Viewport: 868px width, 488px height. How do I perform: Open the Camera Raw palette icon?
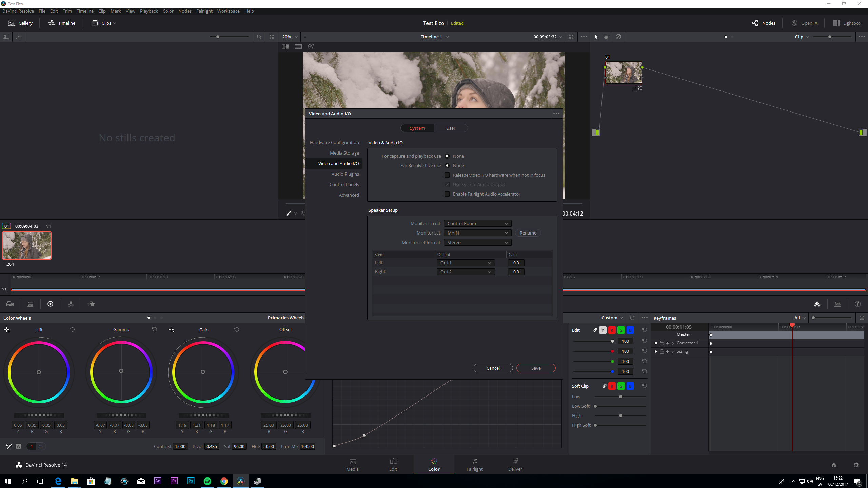coord(10,304)
